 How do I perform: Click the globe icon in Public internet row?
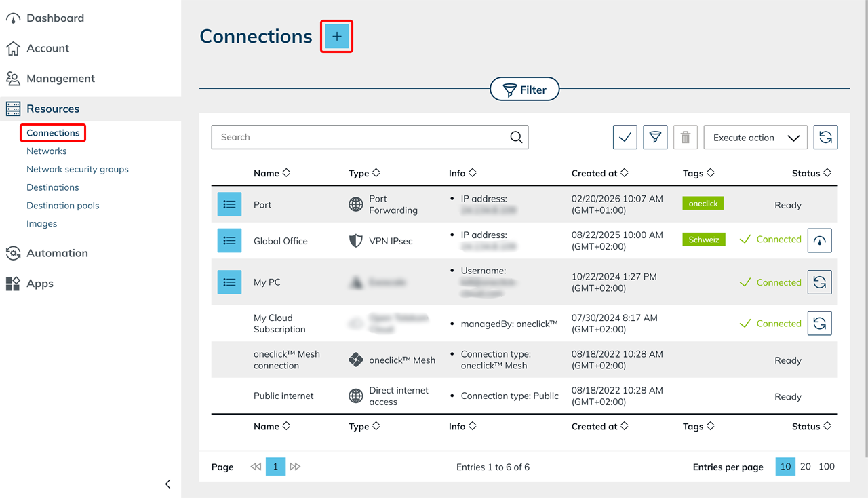tap(356, 396)
